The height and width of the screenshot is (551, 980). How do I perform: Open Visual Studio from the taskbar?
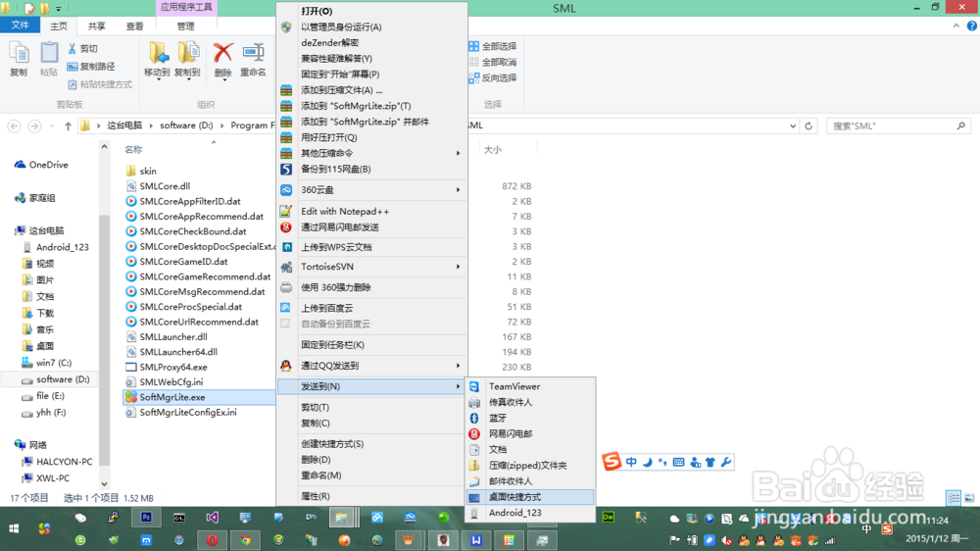tap(213, 518)
